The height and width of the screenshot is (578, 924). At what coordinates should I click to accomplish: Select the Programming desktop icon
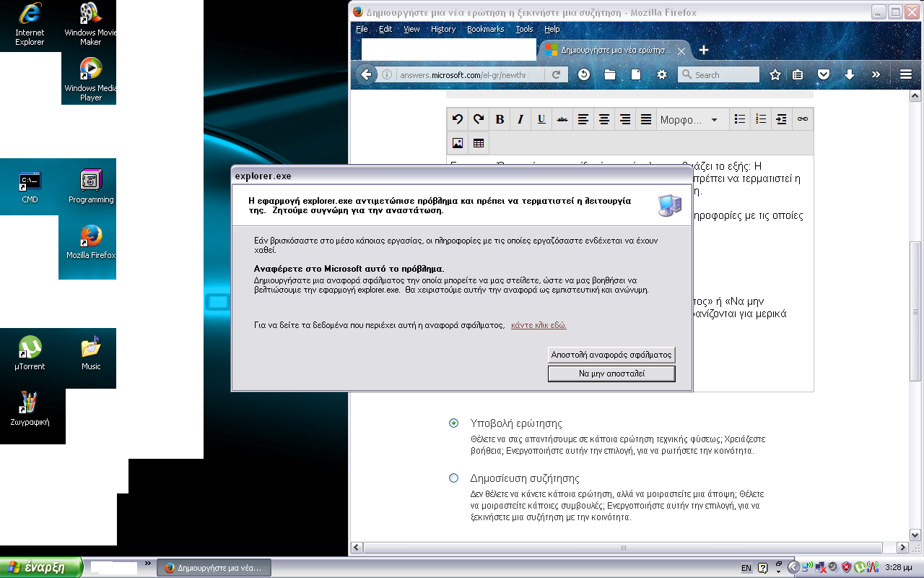91,187
